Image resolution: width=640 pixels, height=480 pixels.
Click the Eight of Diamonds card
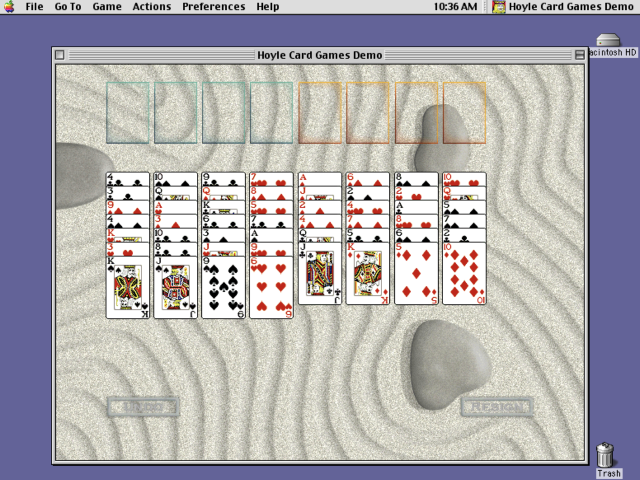click(271, 193)
